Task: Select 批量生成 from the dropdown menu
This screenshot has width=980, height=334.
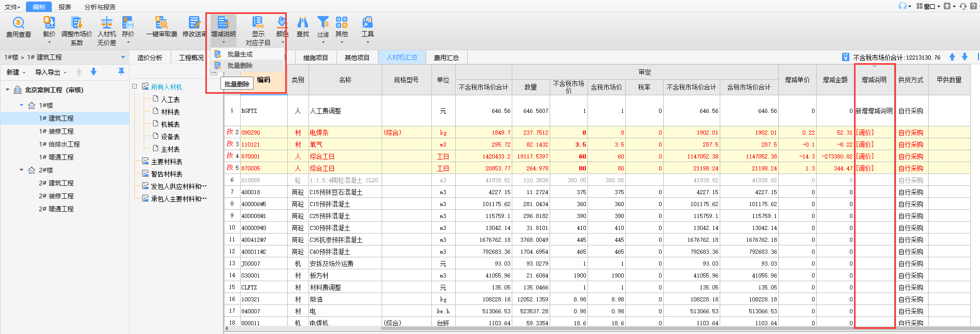Action: click(240, 54)
